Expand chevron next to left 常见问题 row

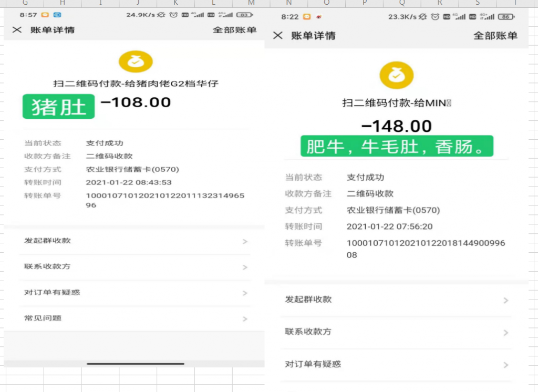tap(245, 319)
